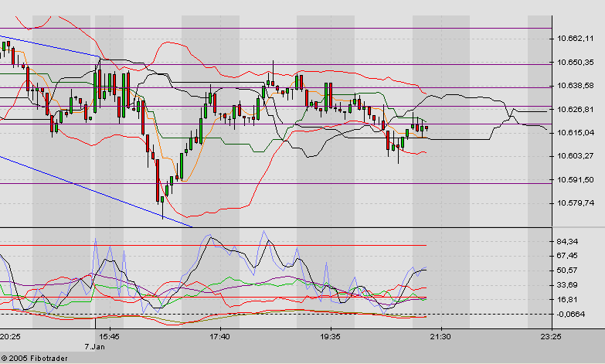Click the 7 Jan date label

pyautogui.click(x=95, y=347)
